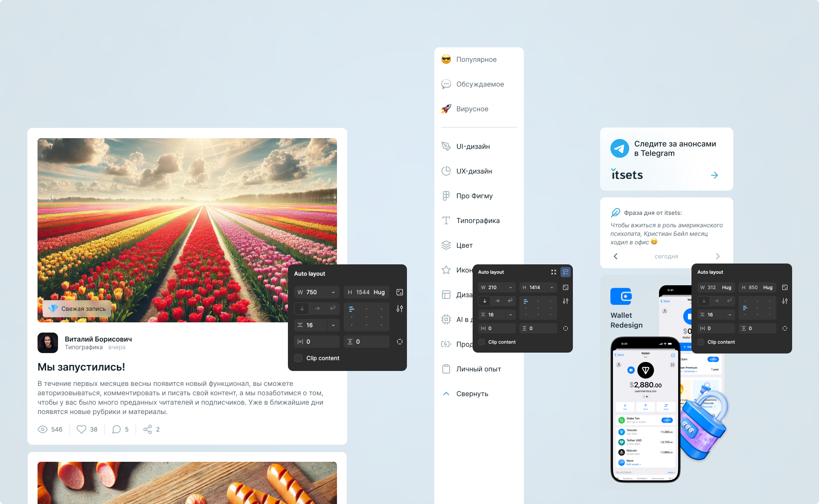
Task: Go to next phrase of the day
Action: tap(717, 256)
